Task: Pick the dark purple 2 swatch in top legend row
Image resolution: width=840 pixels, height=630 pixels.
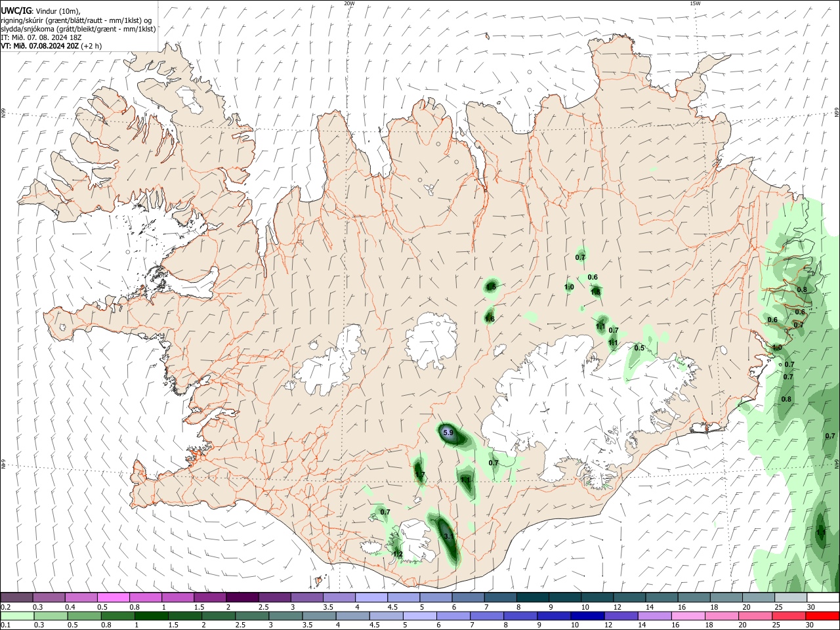Action: click(x=242, y=598)
